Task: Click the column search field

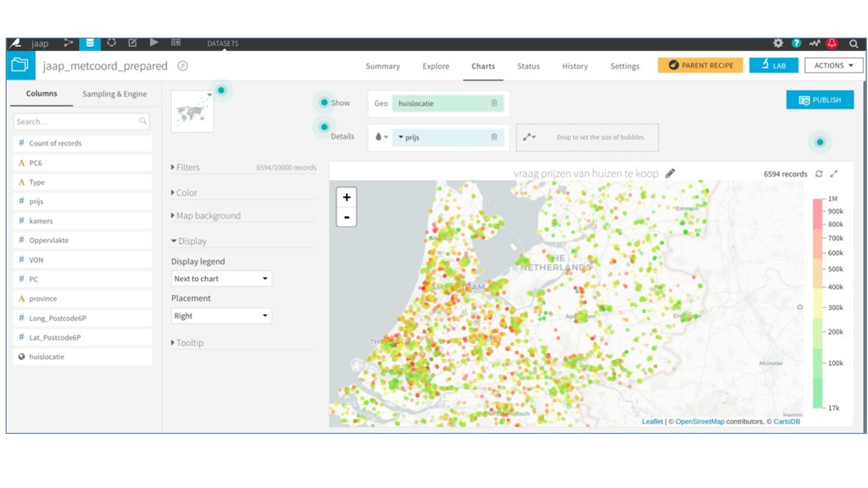Action: (x=77, y=122)
